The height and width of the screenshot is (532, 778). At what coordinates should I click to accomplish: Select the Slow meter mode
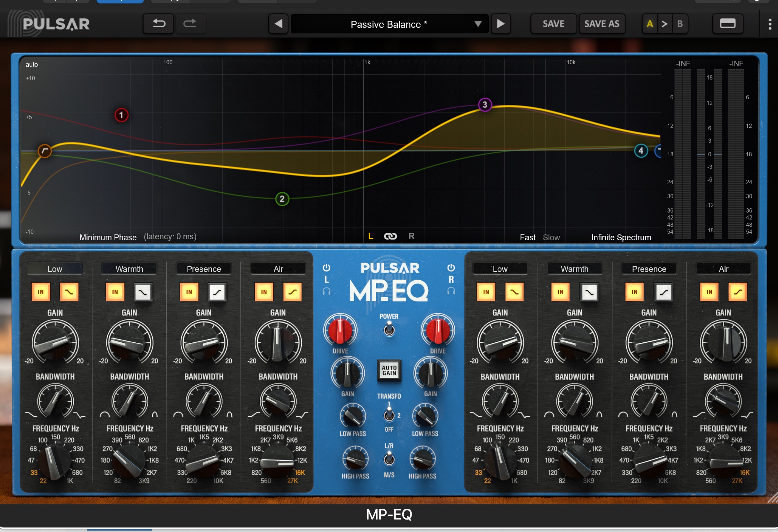pyautogui.click(x=552, y=237)
